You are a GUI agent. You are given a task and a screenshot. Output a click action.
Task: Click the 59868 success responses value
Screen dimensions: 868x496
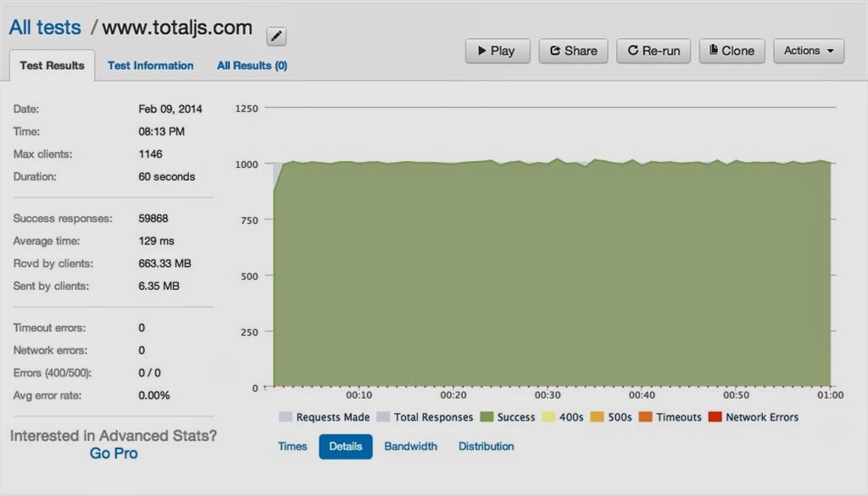pos(153,219)
